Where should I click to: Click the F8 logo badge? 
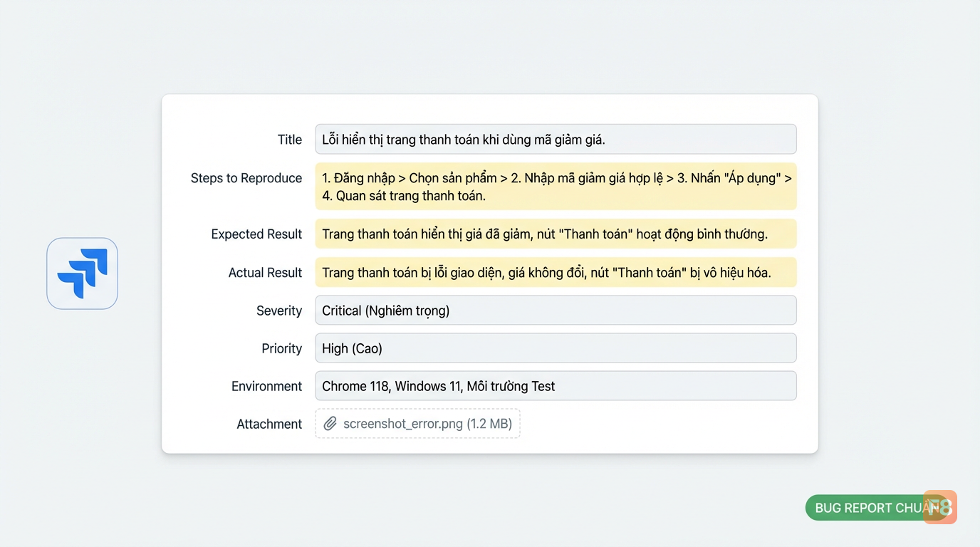coord(940,507)
